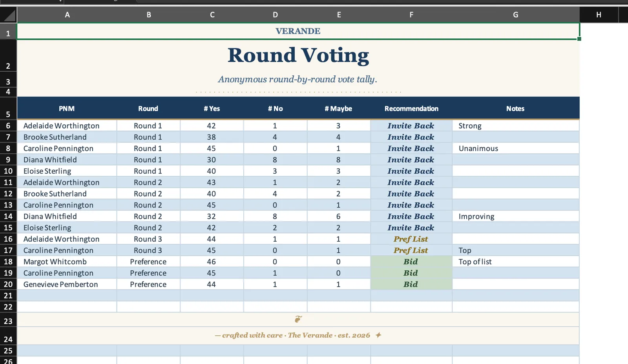Click Preference cell in row 18
Screen dimensions: 628x364
148,262
